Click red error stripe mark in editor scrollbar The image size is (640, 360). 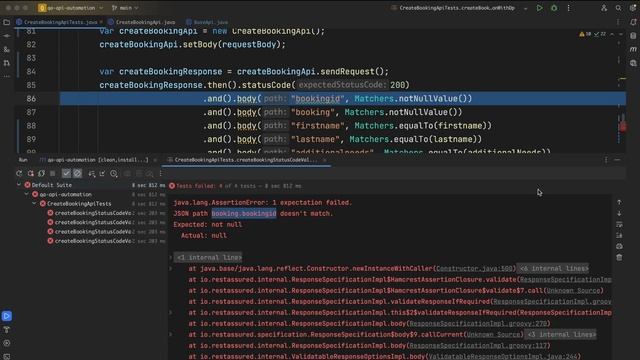tap(622, 127)
